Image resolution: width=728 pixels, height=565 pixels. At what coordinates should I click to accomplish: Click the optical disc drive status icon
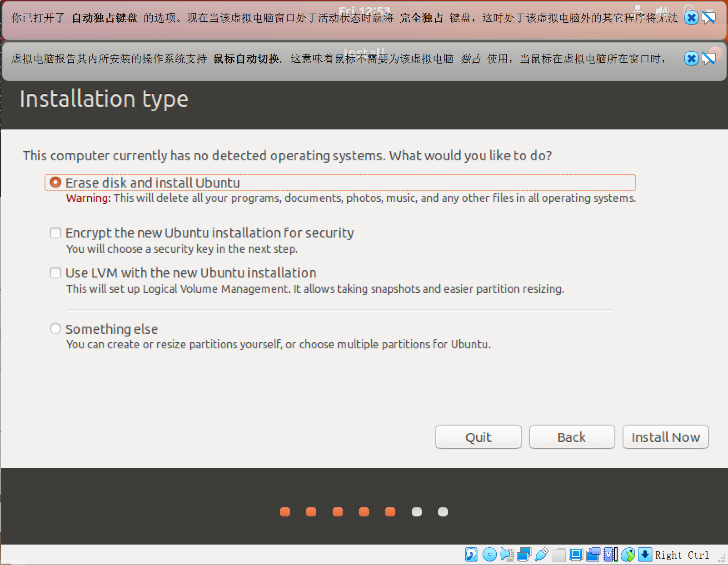click(x=489, y=555)
